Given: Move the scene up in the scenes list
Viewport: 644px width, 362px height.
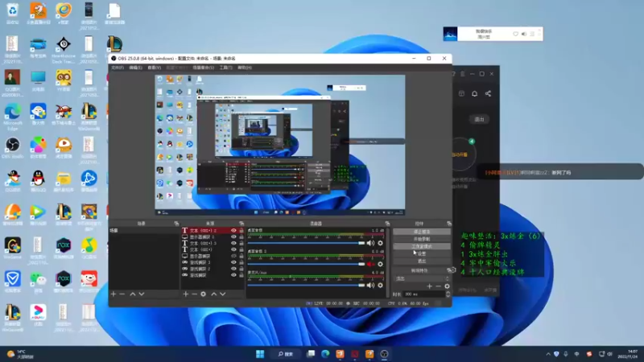Looking at the screenshot, I should (132, 294).
